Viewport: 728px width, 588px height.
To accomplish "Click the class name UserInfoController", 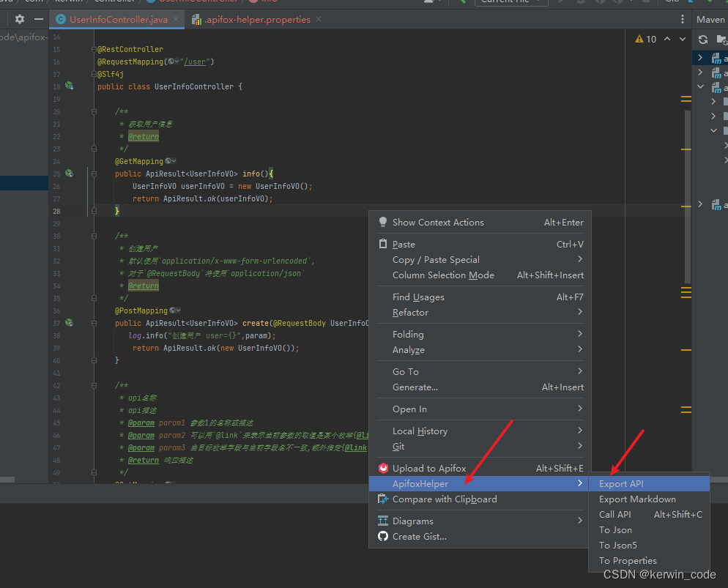I will tap(194, 86).
